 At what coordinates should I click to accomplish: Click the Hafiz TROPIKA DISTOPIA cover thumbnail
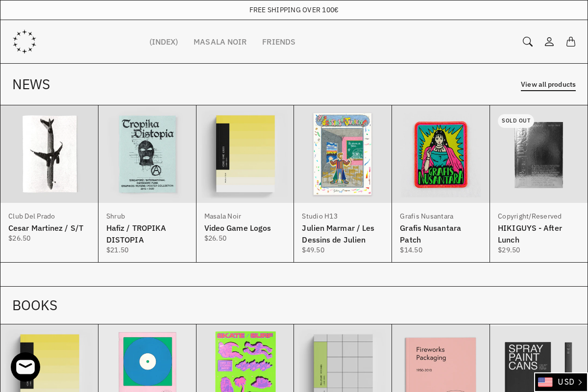pos(147,154)
